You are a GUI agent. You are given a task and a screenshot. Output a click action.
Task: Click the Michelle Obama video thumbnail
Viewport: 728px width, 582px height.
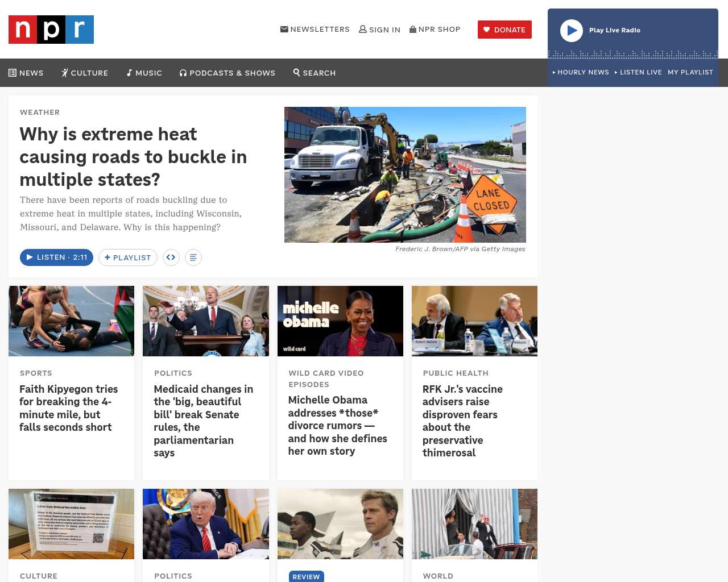340,321
